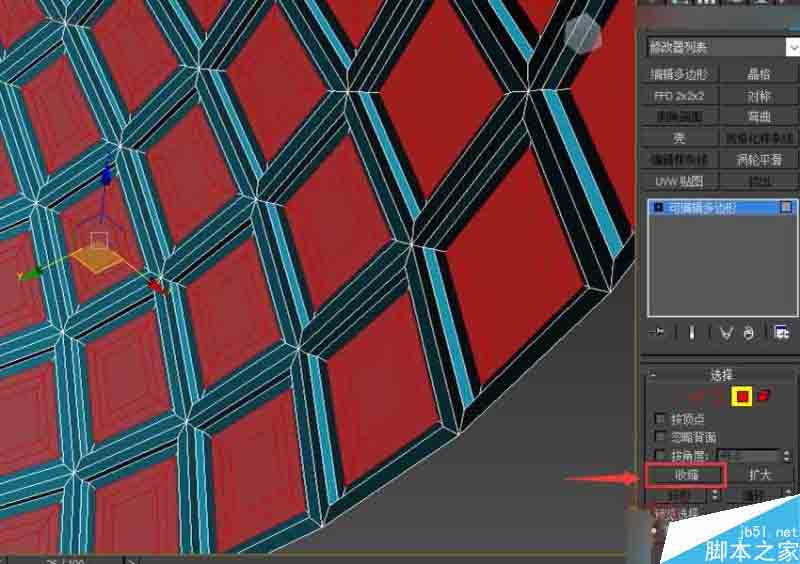Image resolution: width=800 pixels, height=564 pixels.
Task: Expand the 可编辑多边形 stack entry plus box
Action: pos(658,207)
